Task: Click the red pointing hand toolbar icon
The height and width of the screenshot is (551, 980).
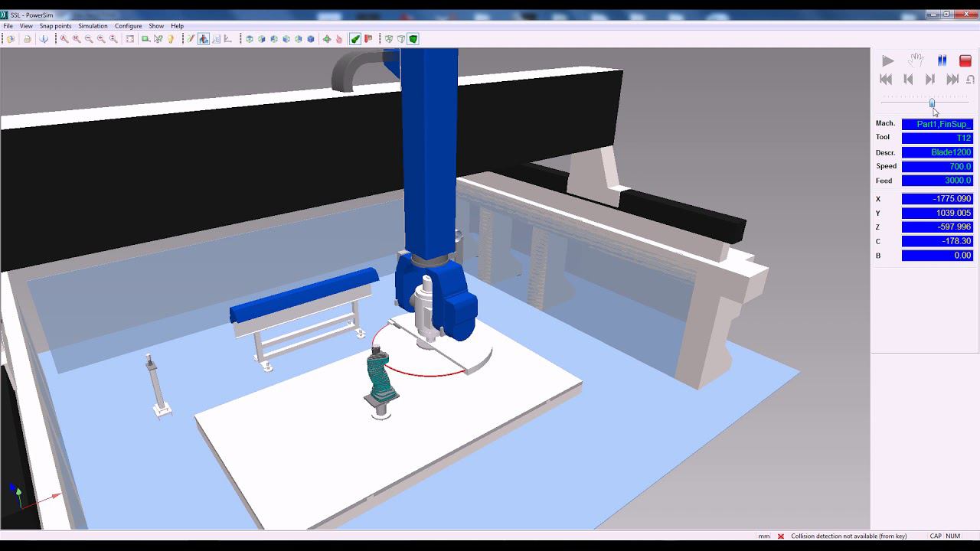Action: [x=338, y=39]
